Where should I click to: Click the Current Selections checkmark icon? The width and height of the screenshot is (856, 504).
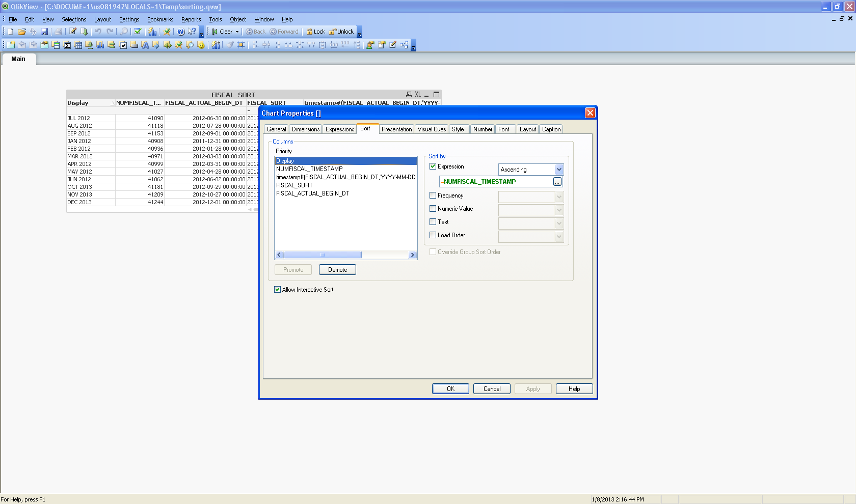click(138, 32)
